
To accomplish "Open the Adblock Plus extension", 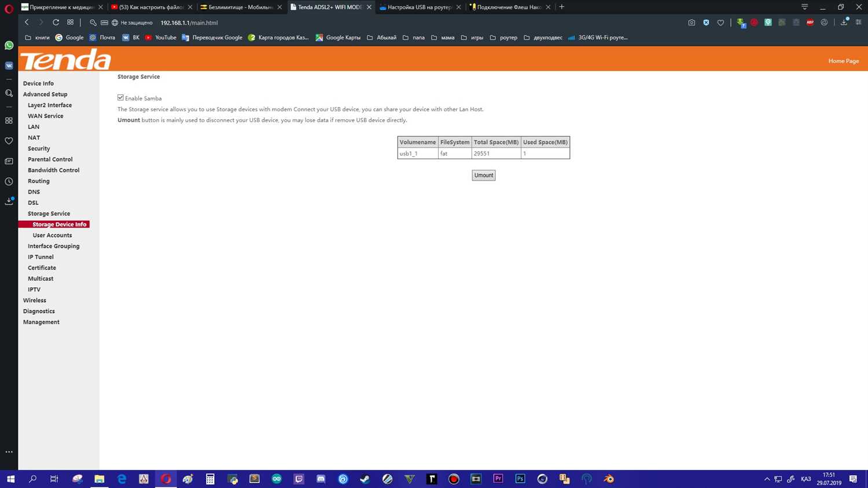I will pos(810,23).
